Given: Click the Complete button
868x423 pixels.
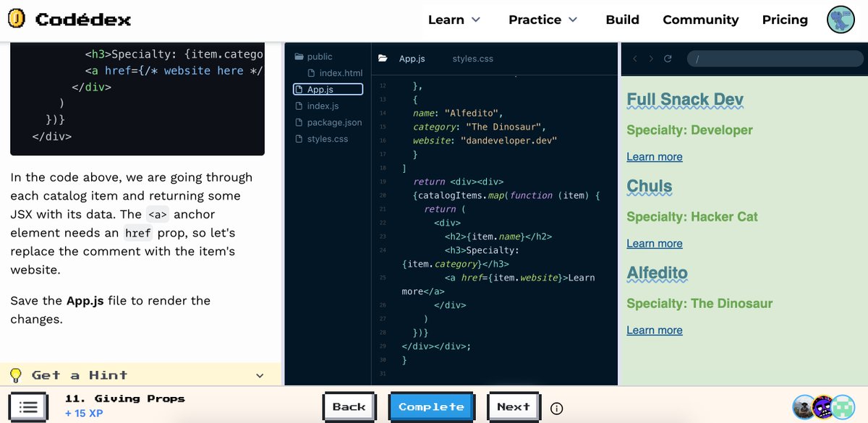Looking at the screenshot, I should point(431,407).
